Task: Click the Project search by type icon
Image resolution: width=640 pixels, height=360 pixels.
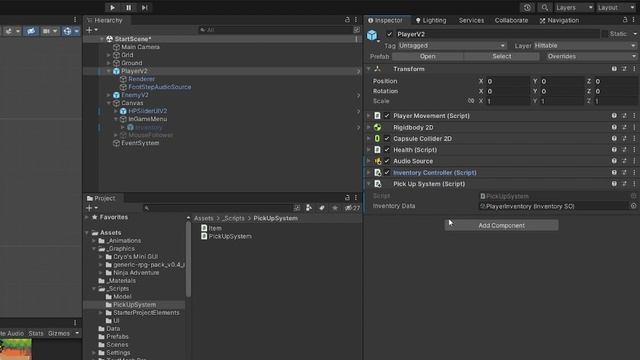Action: (309, 208)
